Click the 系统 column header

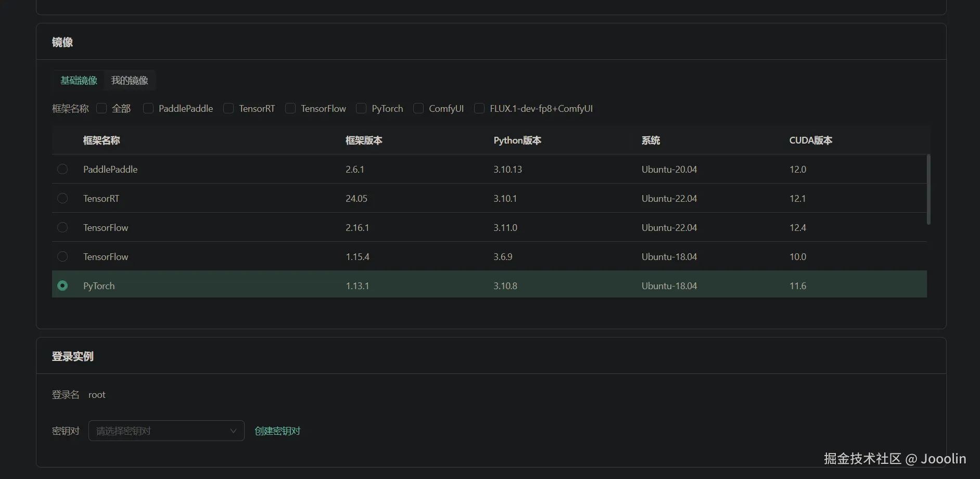(651, 140)
